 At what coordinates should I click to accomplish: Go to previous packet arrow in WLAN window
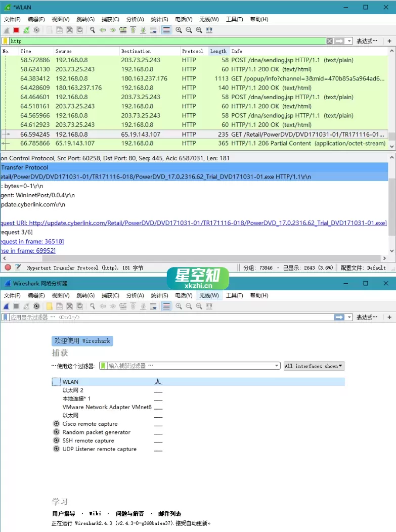pos(103,30)
